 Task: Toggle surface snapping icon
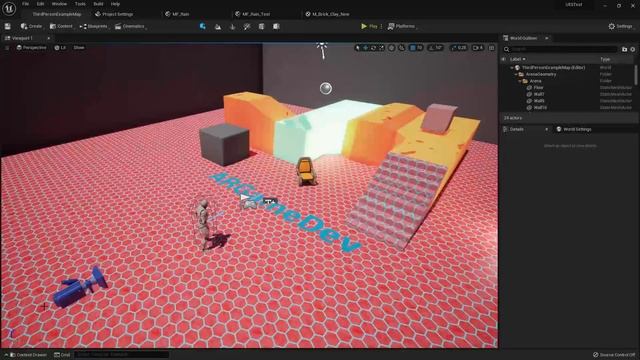[x=402, y=48]
